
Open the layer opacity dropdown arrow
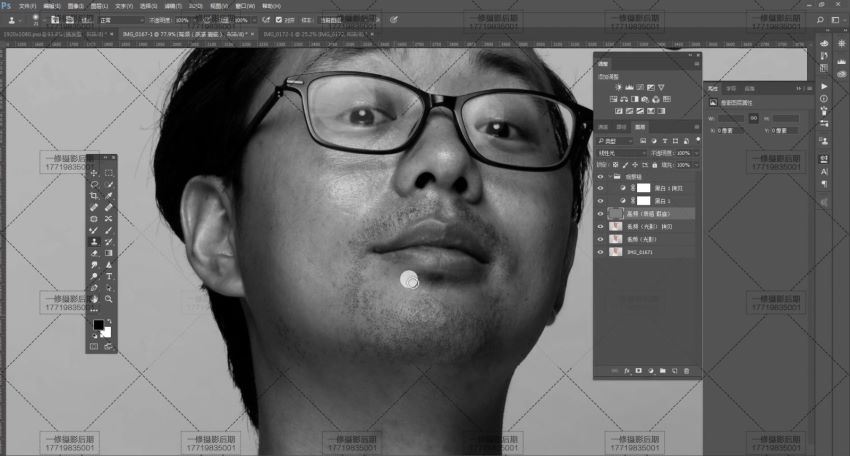pos(696,153)
